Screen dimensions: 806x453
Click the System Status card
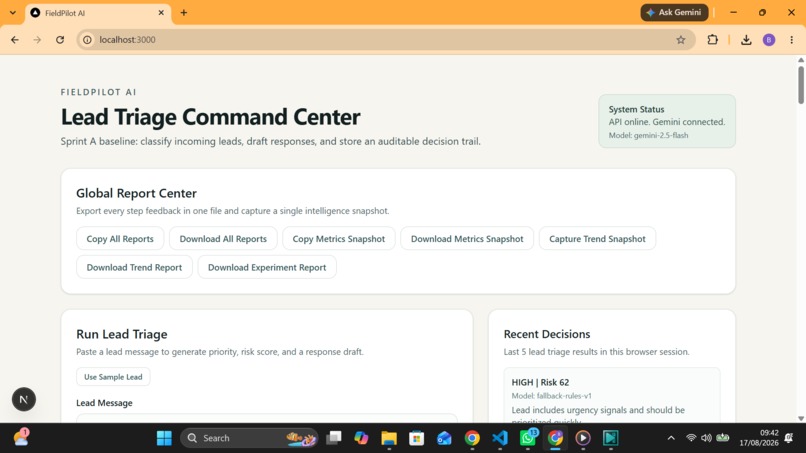pyautogui.click(x=667, y=121)
